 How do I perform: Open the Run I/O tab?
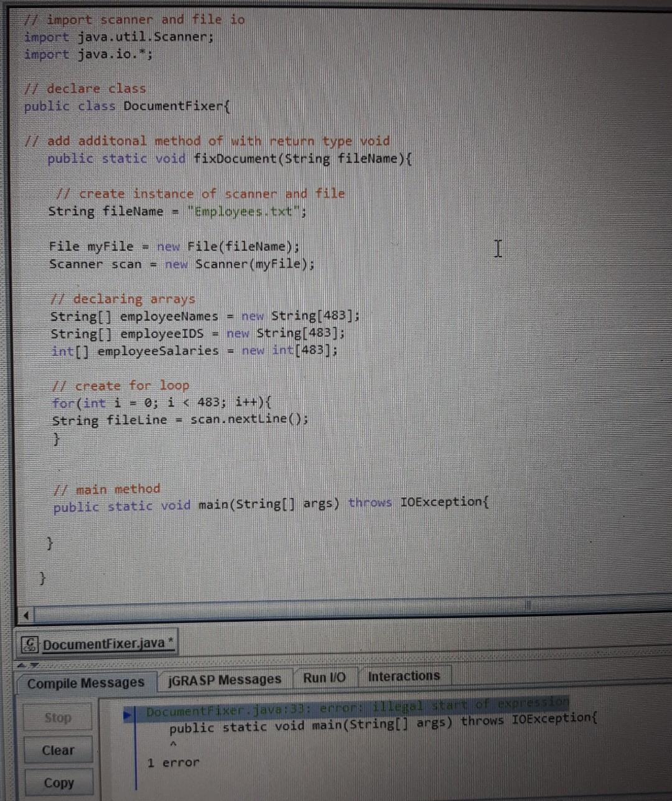[x=324, y=677]
